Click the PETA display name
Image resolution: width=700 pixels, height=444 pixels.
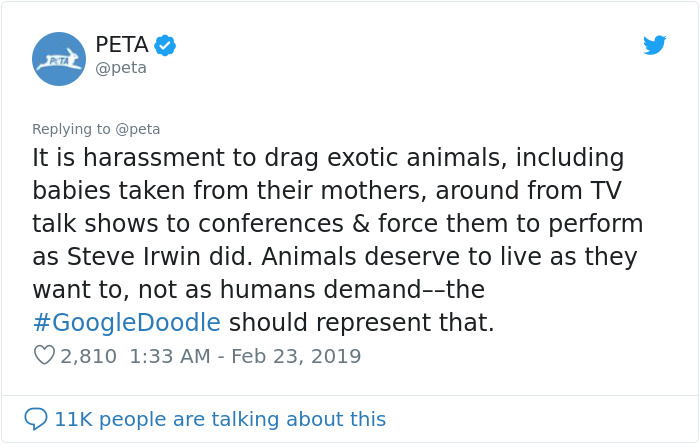121,44
